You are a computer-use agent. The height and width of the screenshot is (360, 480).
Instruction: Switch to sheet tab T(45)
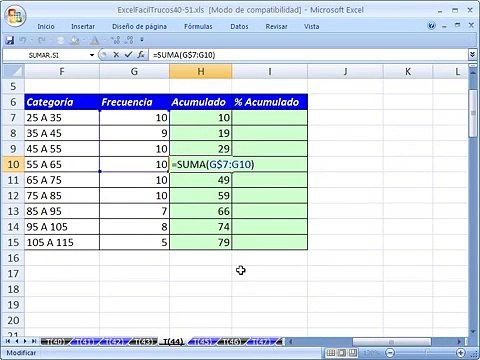(202, 341)
